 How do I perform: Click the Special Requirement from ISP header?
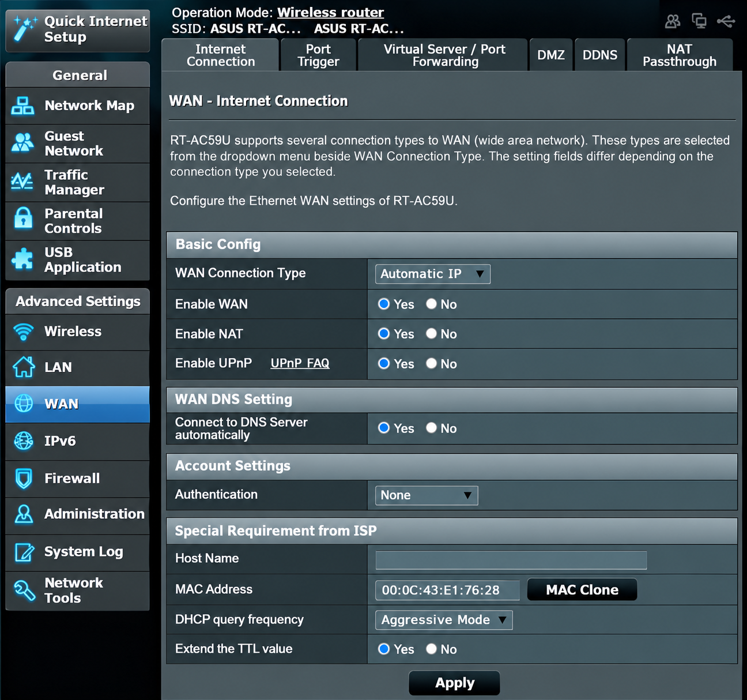click(x=452, y=531)
